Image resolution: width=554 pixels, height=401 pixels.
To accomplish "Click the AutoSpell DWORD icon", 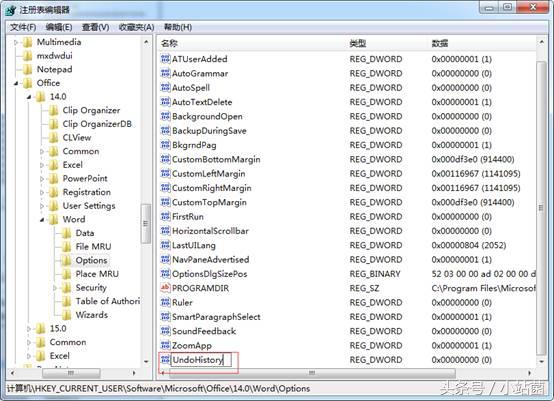I will click(x=165, y=87).
